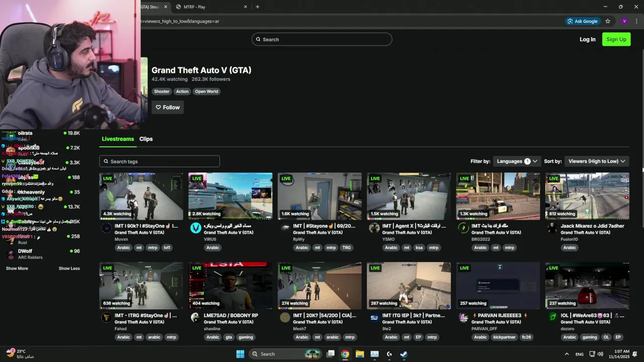Open stream thumbnail with 237 watching

click(x=587, y=286)
